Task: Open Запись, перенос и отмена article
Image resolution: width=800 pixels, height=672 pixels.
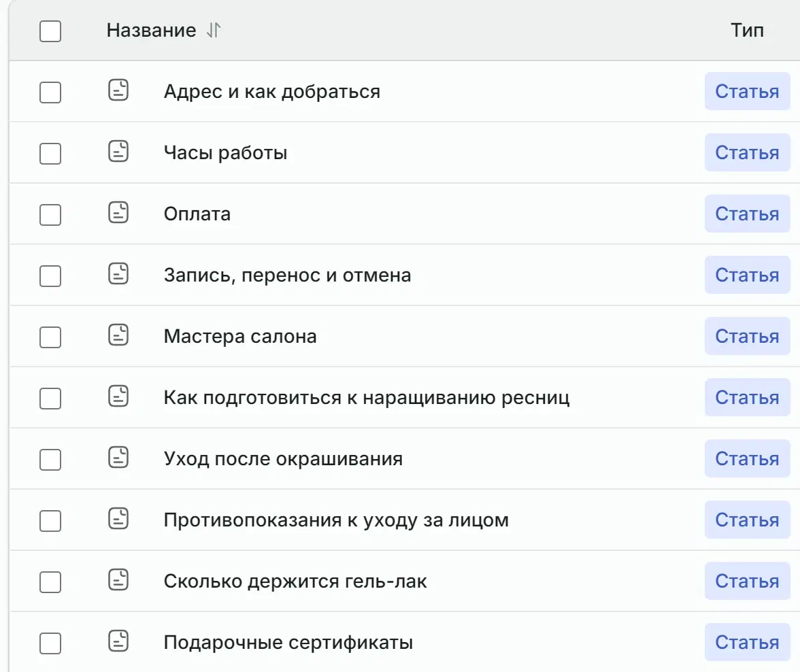Action: tap(287, 275)
